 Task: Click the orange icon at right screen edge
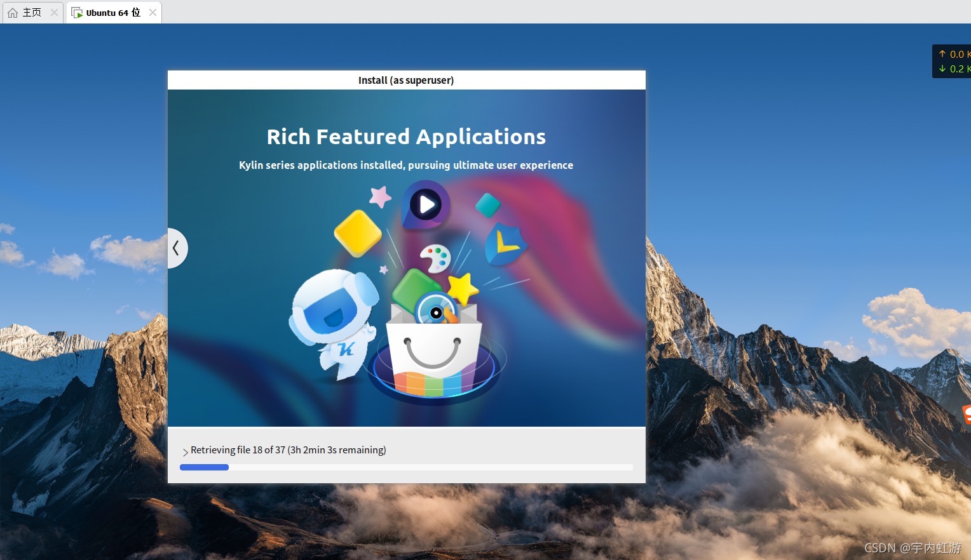coord(967,415)
